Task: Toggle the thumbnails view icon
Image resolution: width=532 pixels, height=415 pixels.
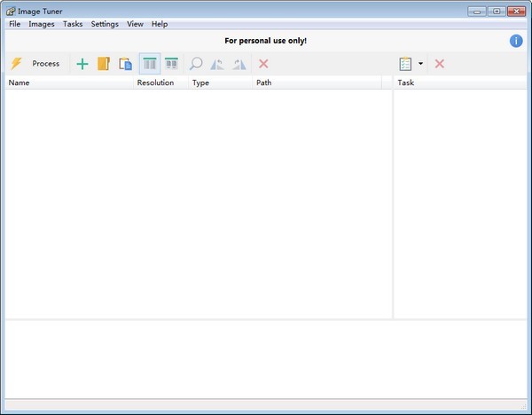Action: pos(171,64)
